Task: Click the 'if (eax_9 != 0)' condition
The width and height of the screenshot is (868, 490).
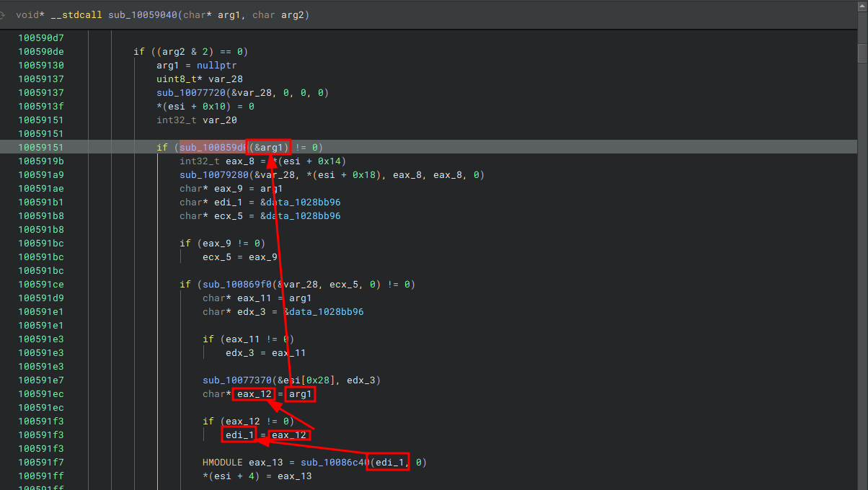Action: (x=223, y=244)
